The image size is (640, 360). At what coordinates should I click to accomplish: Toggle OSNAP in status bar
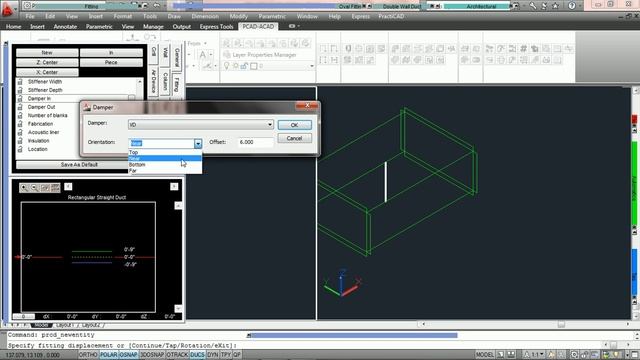(128, 355)
